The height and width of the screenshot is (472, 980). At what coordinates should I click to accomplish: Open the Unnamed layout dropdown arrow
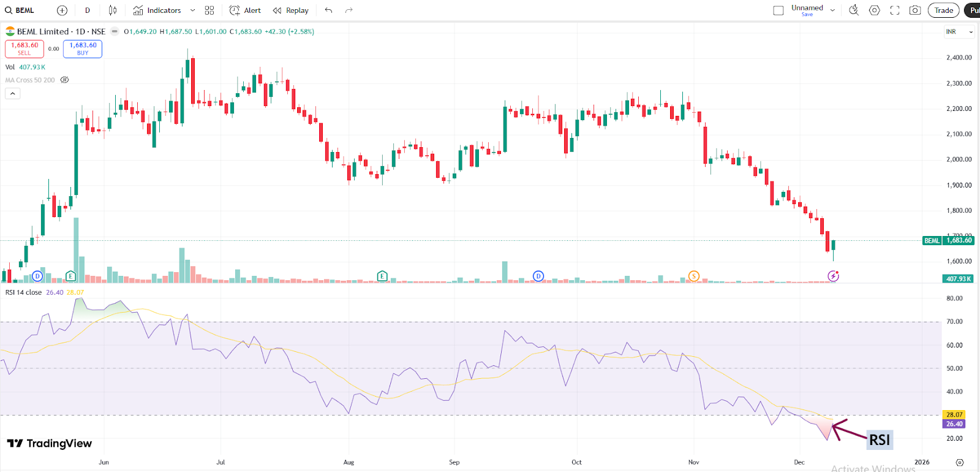pyautogui.click(x=832, y=10)
